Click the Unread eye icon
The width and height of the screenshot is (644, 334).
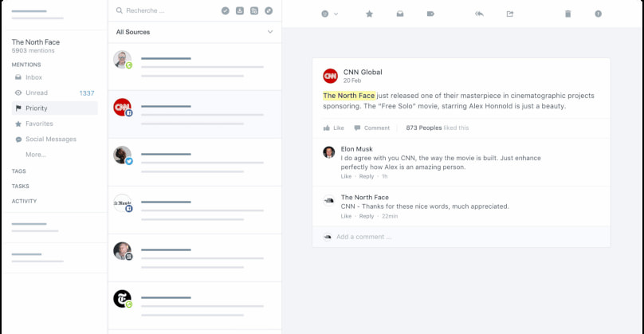coord(18,92)
